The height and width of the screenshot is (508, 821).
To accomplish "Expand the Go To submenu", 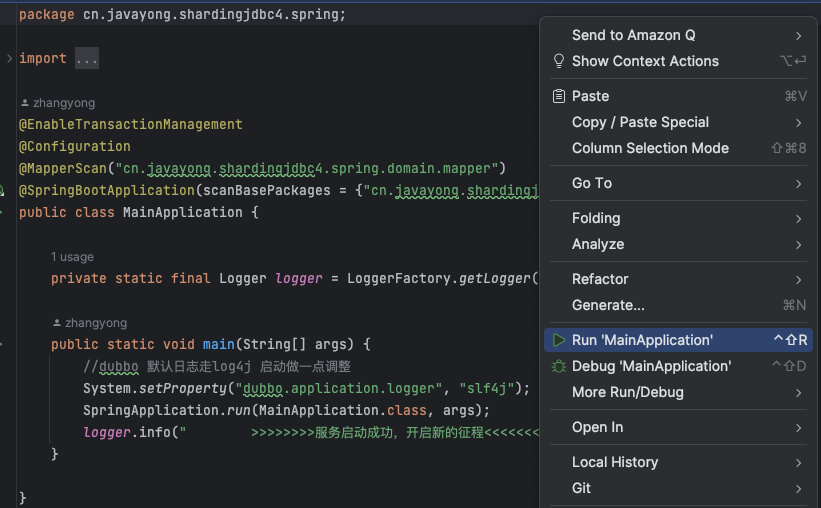I will (x=592, y=183).
